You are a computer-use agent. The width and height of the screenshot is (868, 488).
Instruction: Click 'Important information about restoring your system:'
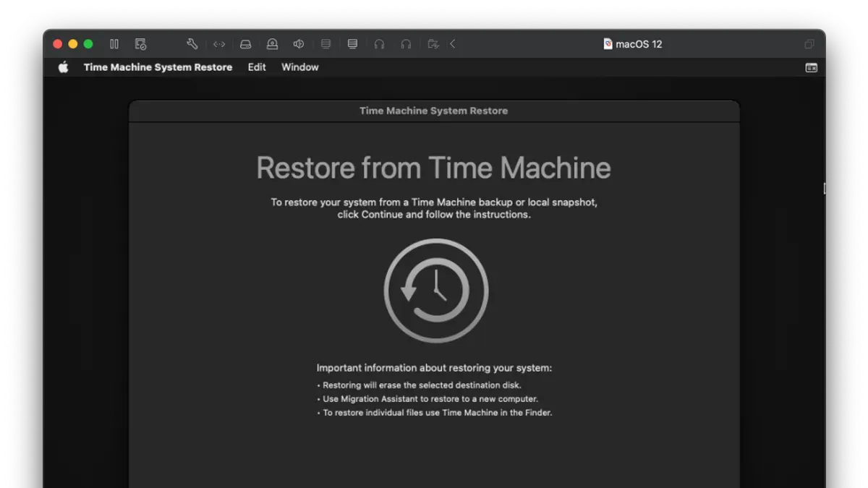pos(434,368)
